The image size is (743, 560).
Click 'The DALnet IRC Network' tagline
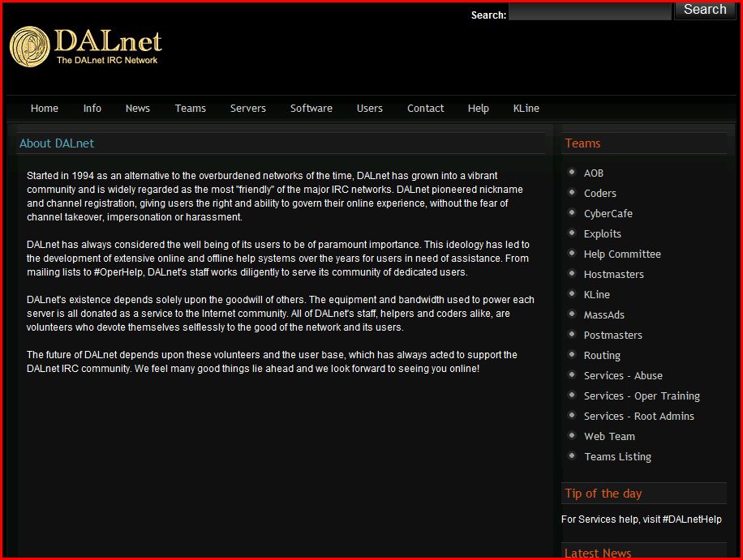(107, 60)
